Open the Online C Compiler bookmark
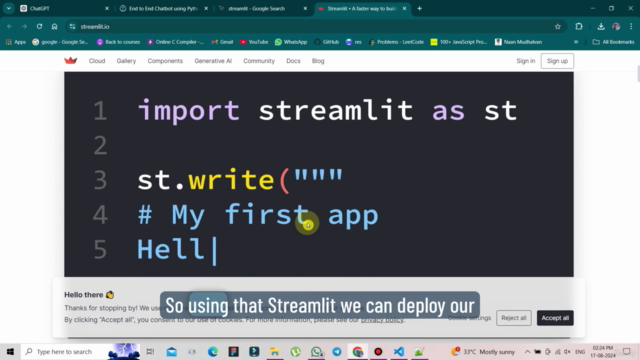The width and height of the screenshot is (640, 360). [175, 42]
